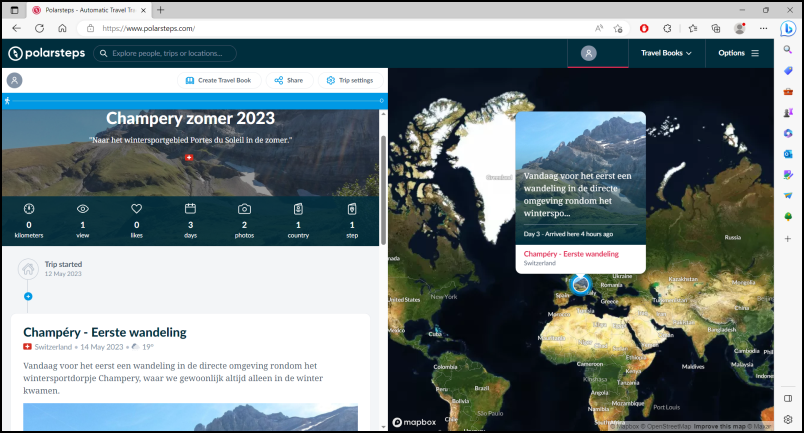
Task: Click the camera photos icon
Action: 244,209
